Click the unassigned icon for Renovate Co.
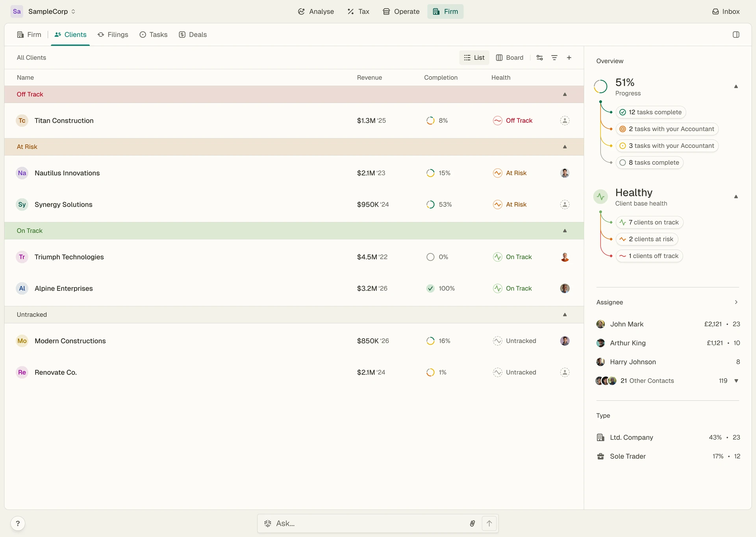Screen dimensions: 756x537 [565, 372]
